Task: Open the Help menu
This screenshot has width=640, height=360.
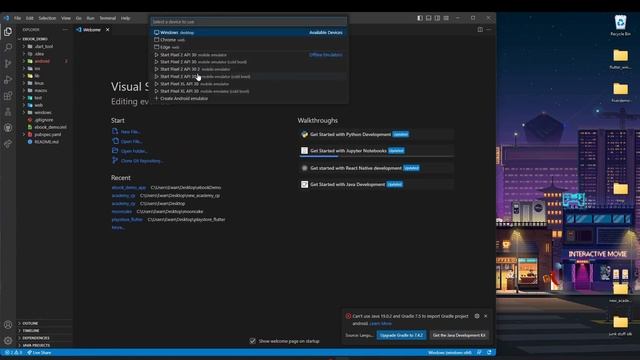Action: coord(125,18)
